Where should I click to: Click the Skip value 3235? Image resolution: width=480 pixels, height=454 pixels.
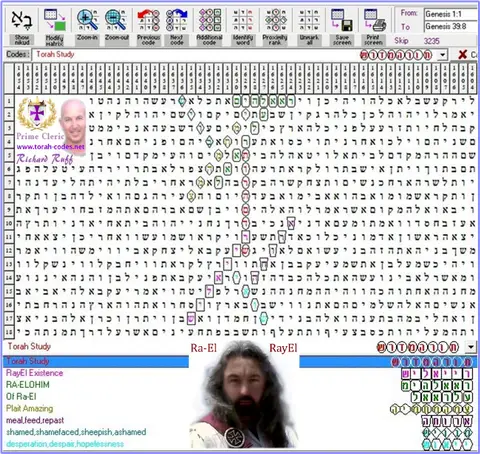tap(431, 41)
